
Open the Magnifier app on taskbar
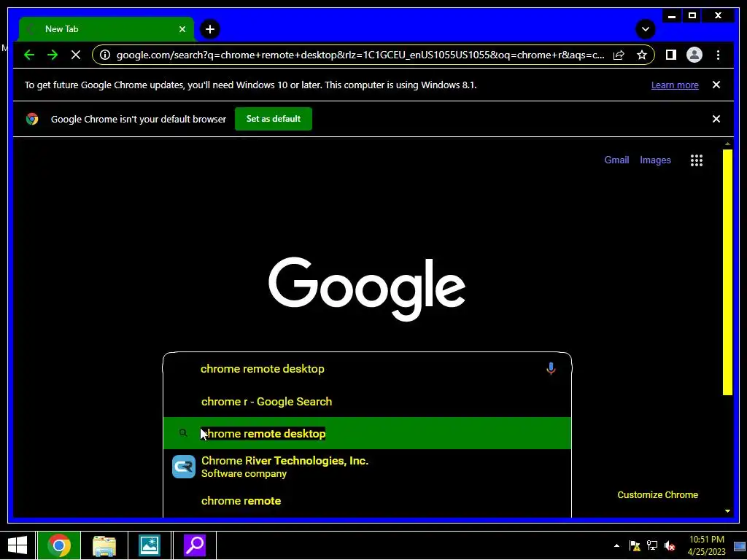coord(194,545)
